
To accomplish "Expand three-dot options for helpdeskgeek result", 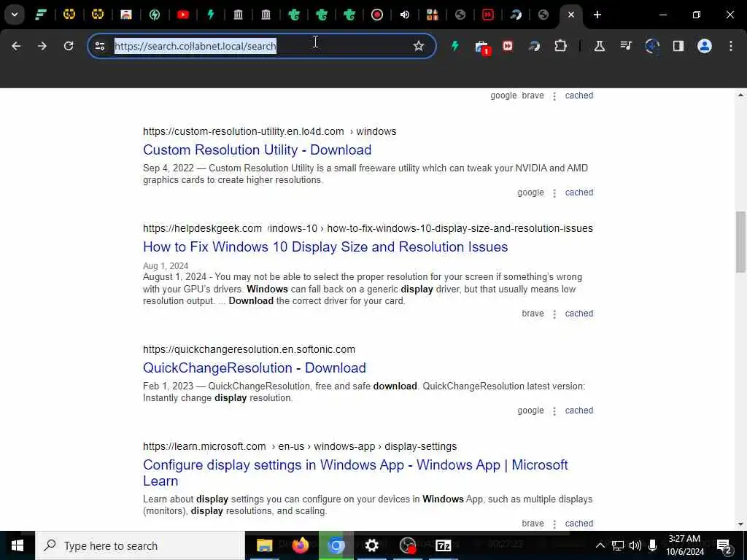I will point(554,314).
